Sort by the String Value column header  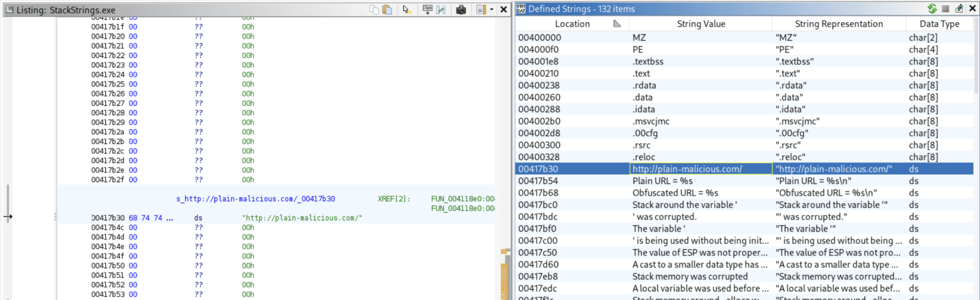[701, 24]
